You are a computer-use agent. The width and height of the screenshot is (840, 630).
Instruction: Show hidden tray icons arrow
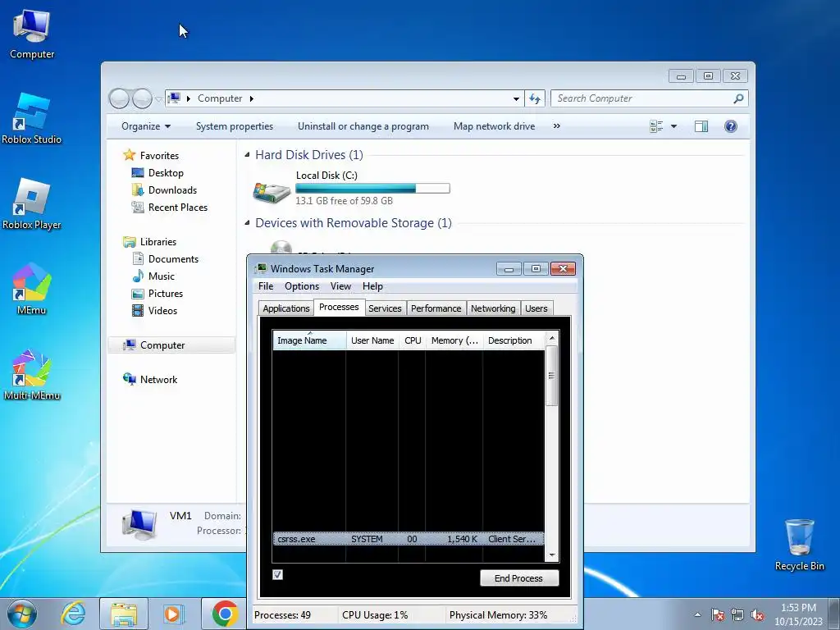697,614
